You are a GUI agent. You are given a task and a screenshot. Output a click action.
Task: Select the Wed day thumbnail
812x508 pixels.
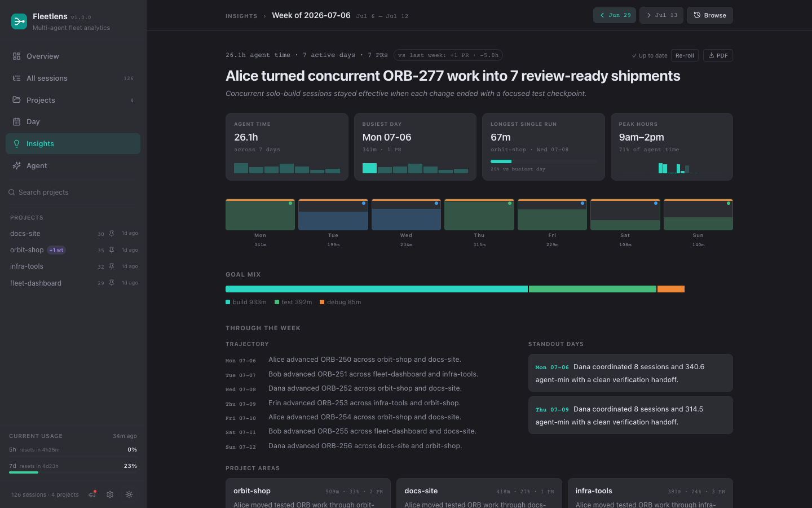(406, 214)
